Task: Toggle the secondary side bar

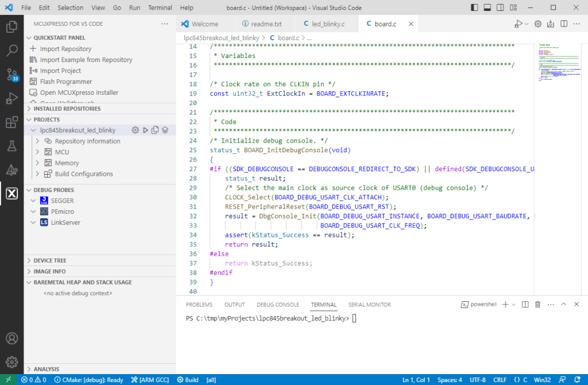Action: [500, 8]
